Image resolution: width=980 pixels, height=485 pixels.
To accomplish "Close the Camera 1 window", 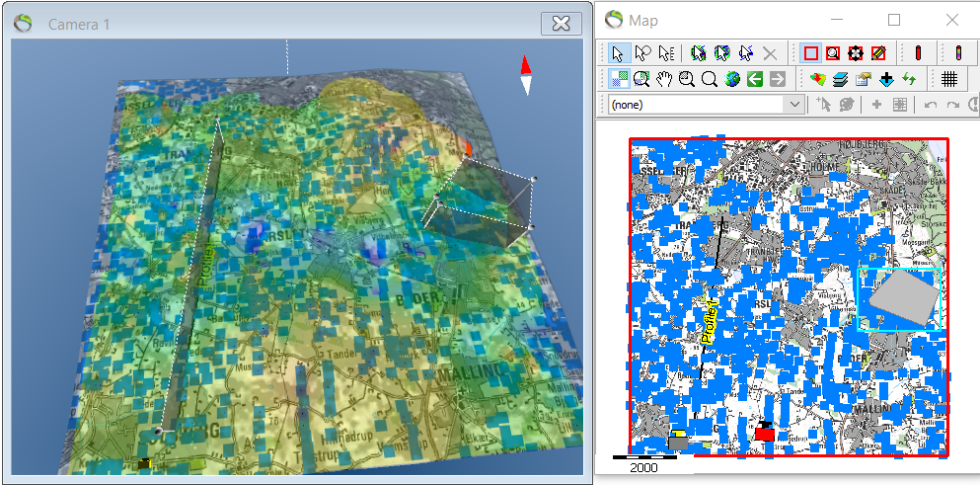I will tap(562, 24).
